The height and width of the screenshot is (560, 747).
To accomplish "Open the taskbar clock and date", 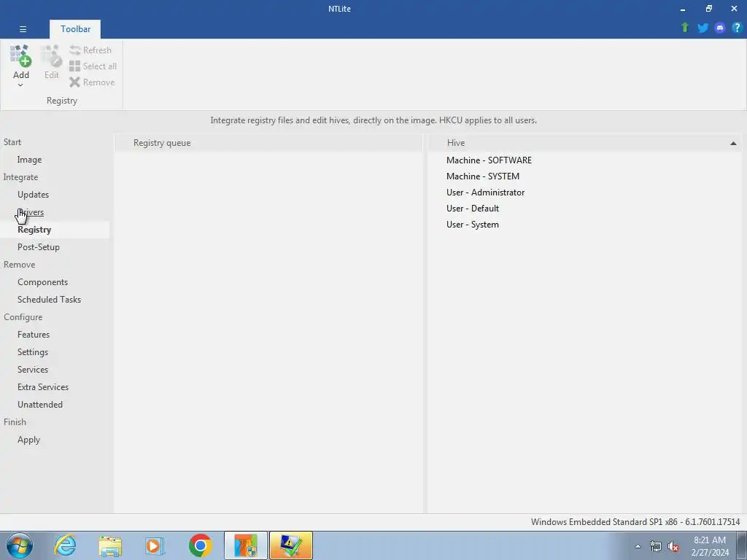I will point(710,546).
